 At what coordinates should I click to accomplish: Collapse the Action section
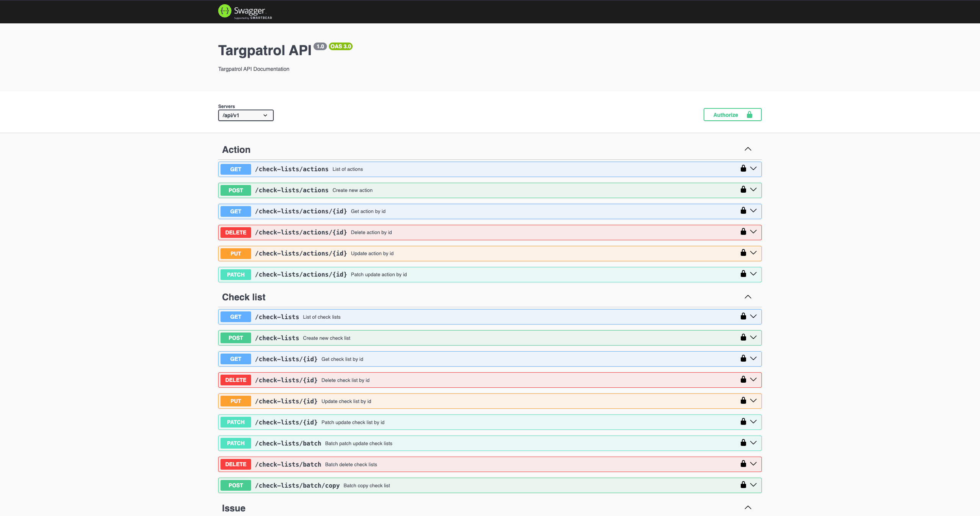tap(749, 149)
